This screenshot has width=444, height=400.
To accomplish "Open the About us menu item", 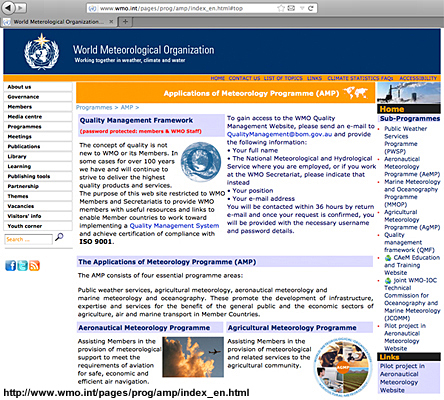I will (38, 87).
